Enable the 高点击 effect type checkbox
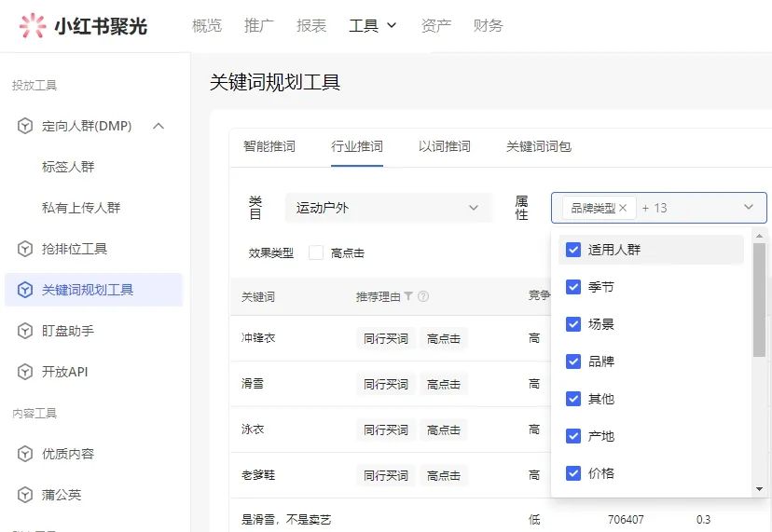Screen dimensions: 772x532 [x=316, y=252]
